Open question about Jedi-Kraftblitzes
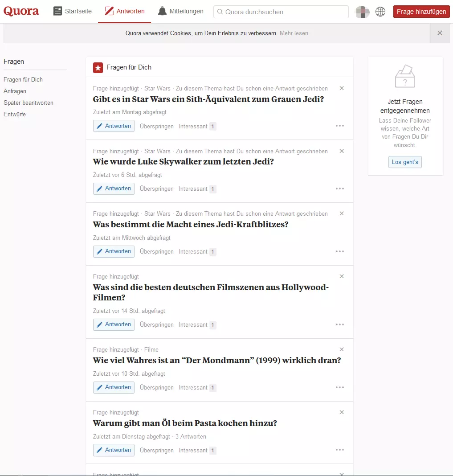 191,224
